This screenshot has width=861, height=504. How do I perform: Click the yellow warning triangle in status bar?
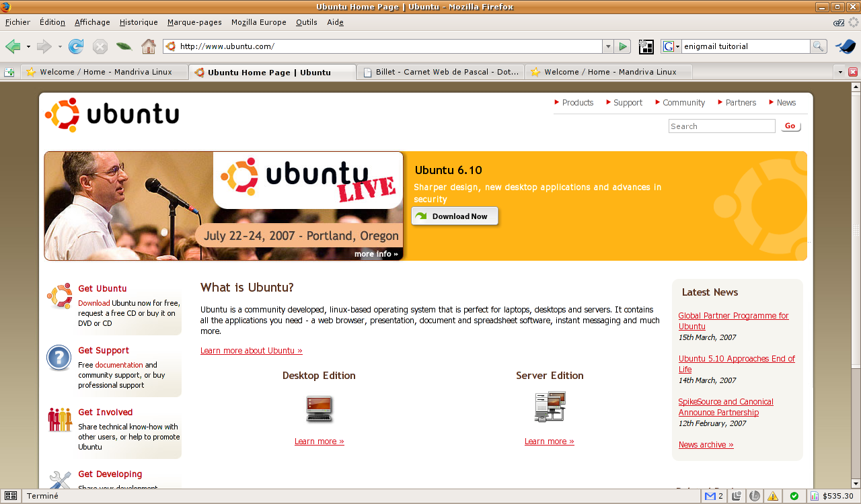(773, 496)
